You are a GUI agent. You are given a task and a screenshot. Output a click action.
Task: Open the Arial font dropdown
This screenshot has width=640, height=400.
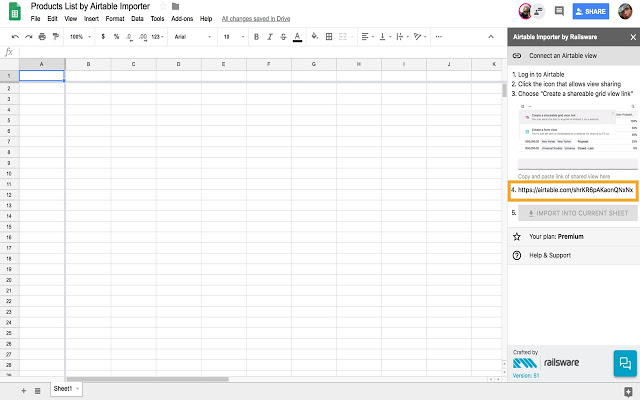tap(193, 37)
